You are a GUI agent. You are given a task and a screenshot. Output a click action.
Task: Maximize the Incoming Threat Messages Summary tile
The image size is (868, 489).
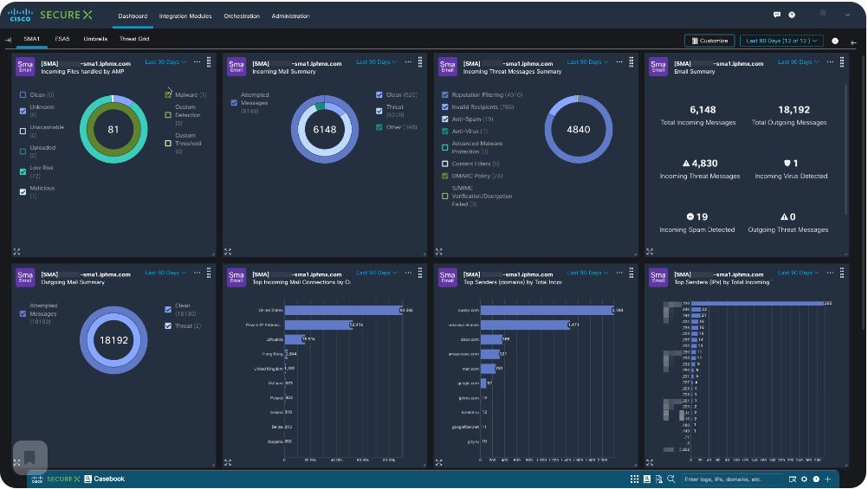click(438, 252)
